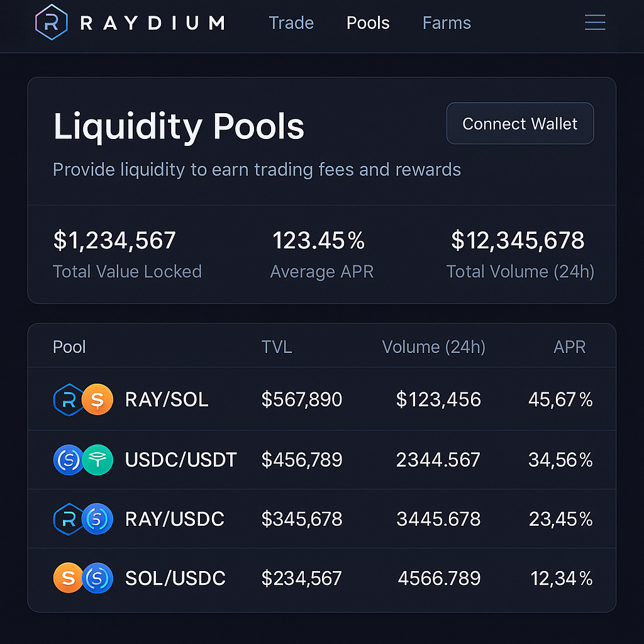The width and height of the screenshot is (644, 644).
Task: Switch to the Trade tab
Action: click(x=291, y=23)
